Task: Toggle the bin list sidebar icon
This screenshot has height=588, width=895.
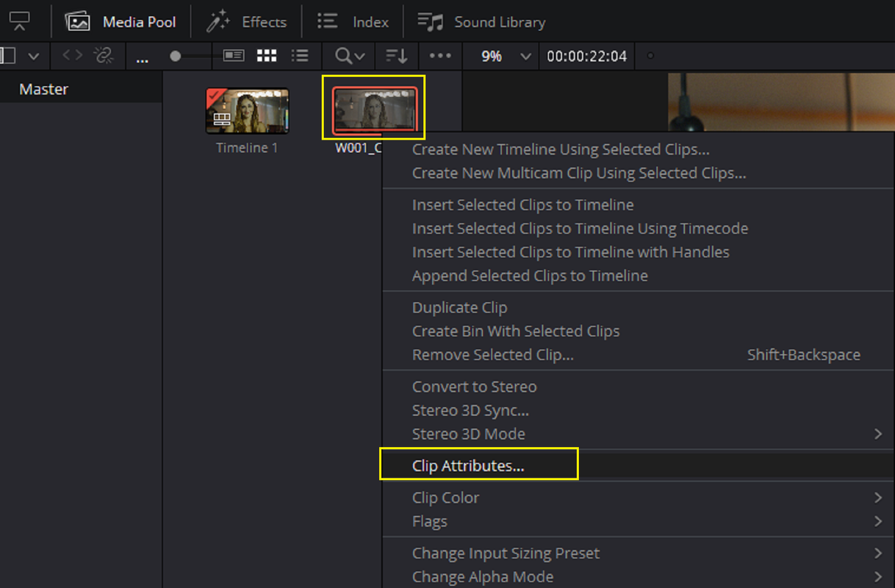Action: [9, 56]
